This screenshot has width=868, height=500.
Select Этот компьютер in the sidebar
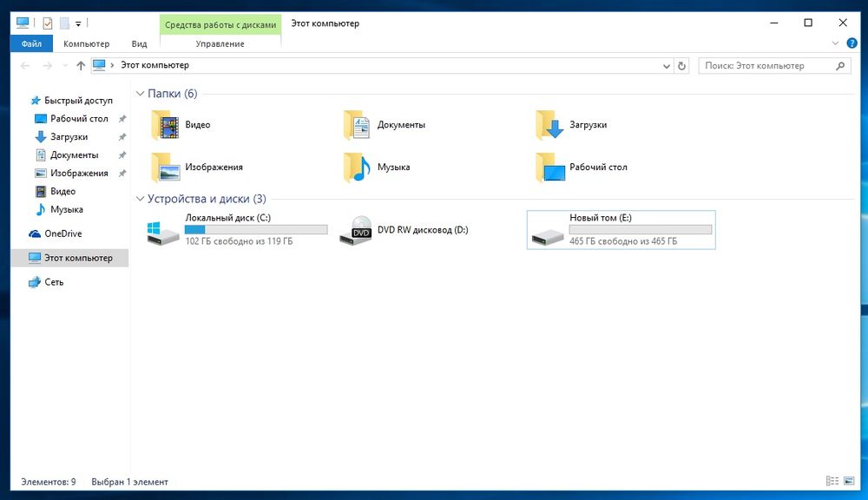(x=69, y=258)
